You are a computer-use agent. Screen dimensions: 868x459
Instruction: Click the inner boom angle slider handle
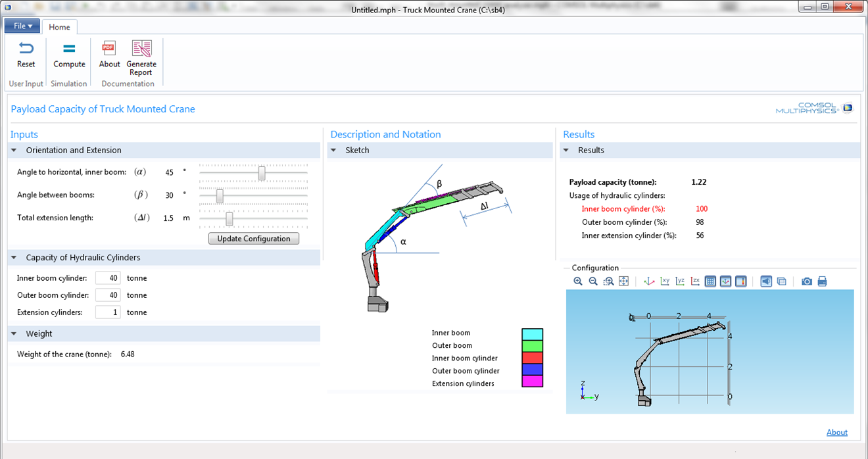pos(262,173)
